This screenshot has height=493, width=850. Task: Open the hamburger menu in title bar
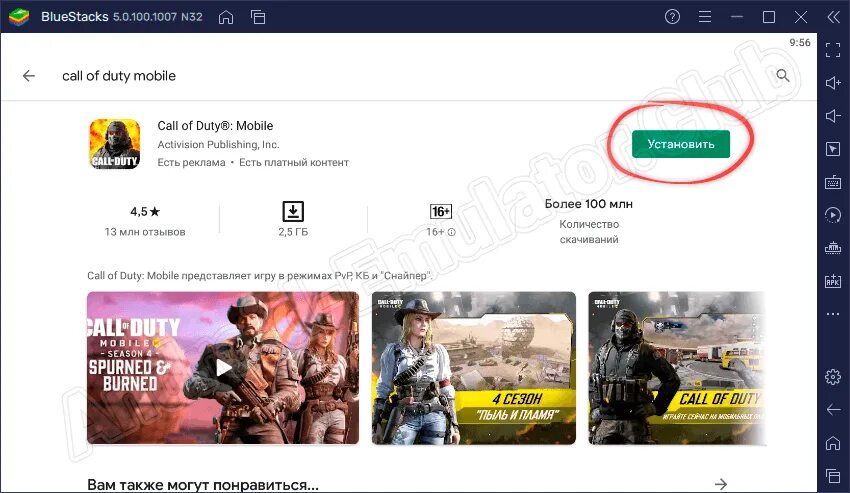pos(705,17)
